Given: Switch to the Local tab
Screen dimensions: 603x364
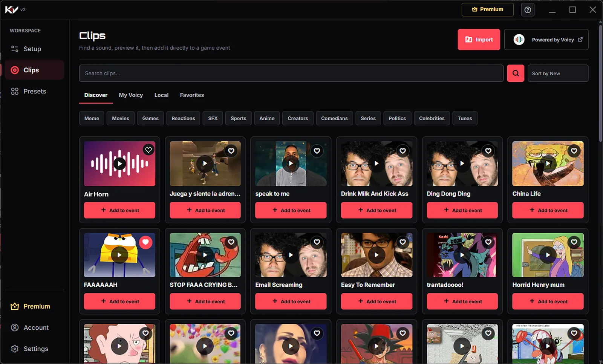Looking at the screenshot, I should click(x=161, y=95).
